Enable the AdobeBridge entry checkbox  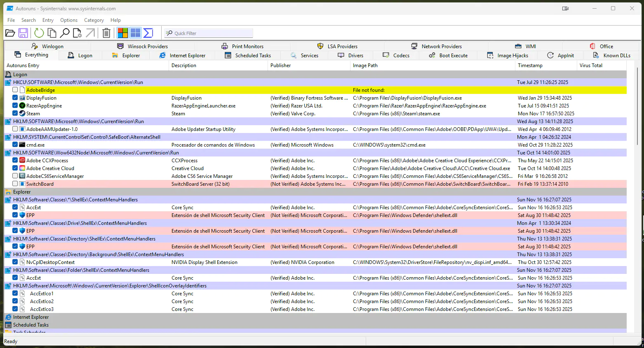pyautogui.click(x=15, y=90)
